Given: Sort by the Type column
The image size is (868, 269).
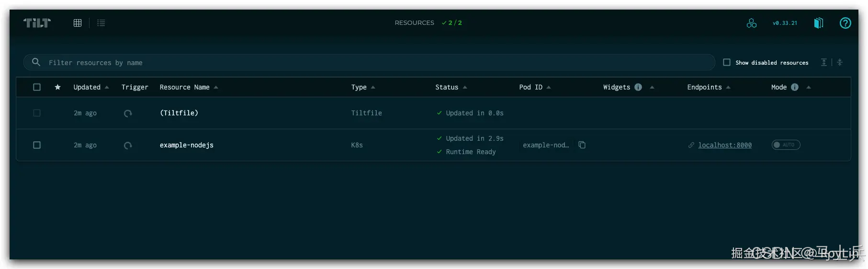Looking at the screenshot, I should click(363, 87).
